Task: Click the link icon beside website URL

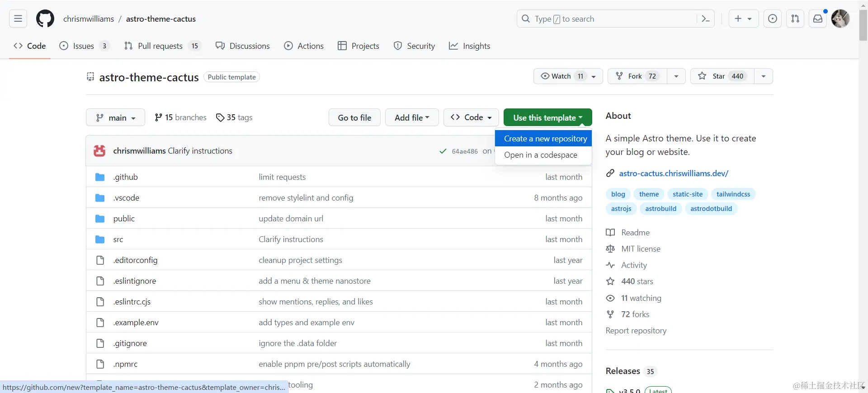Action: (x=610, y=173)
